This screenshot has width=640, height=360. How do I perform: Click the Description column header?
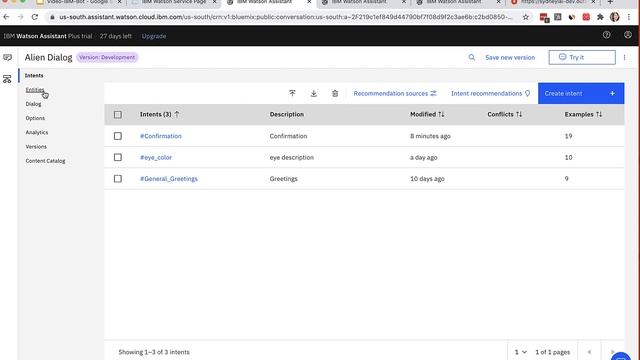pyautogui.click(x=287, y=114)
